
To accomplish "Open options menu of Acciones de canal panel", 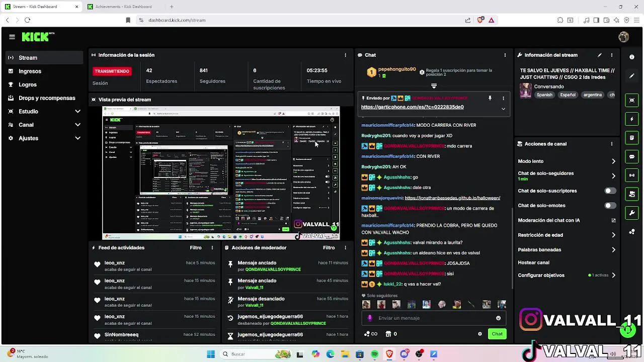I will pos(612,144).
